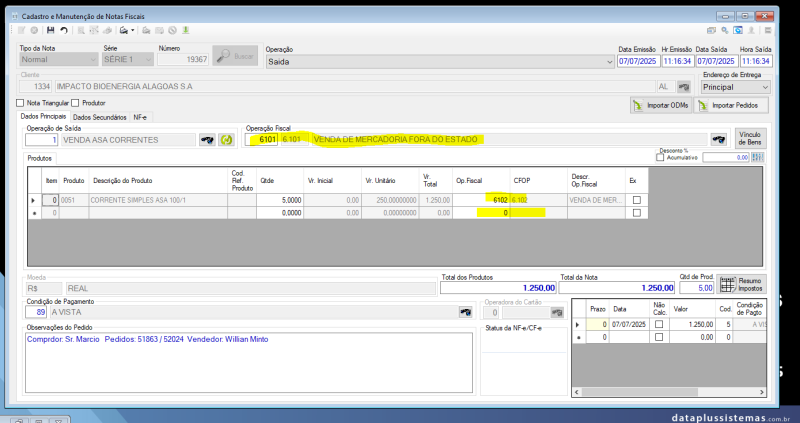Toggle the Nota Triangular checkbox
The image size is (800, 423).
point(20,103)
